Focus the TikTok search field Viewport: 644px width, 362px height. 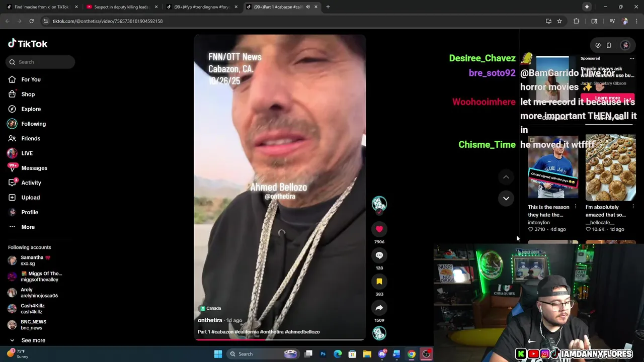tap(40, 62)
